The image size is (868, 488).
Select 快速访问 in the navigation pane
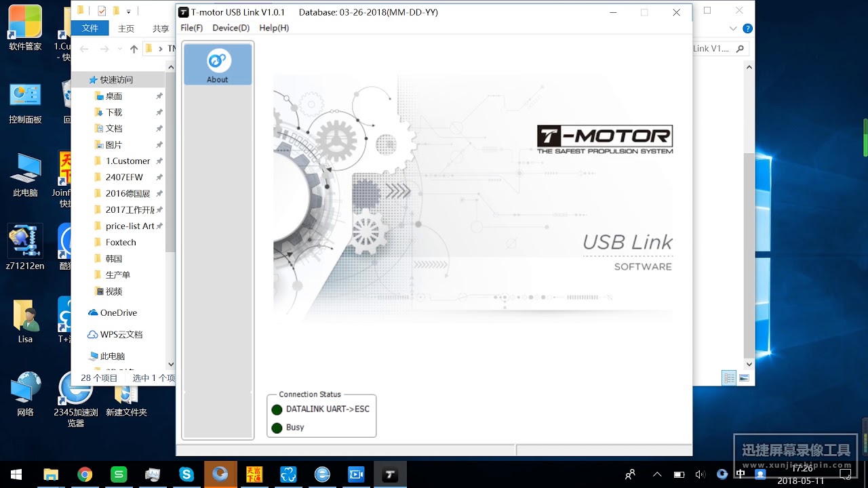[117, 80]
